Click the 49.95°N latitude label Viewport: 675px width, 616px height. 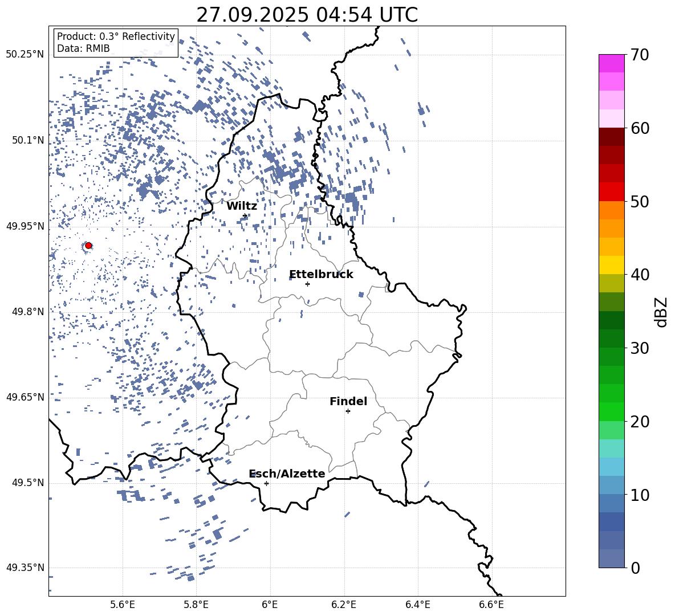(x=25, y=226)
